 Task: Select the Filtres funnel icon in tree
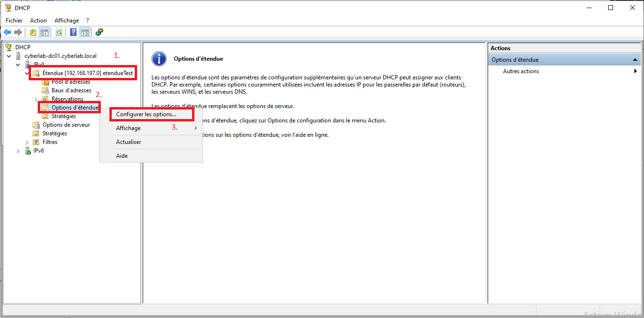36,142
